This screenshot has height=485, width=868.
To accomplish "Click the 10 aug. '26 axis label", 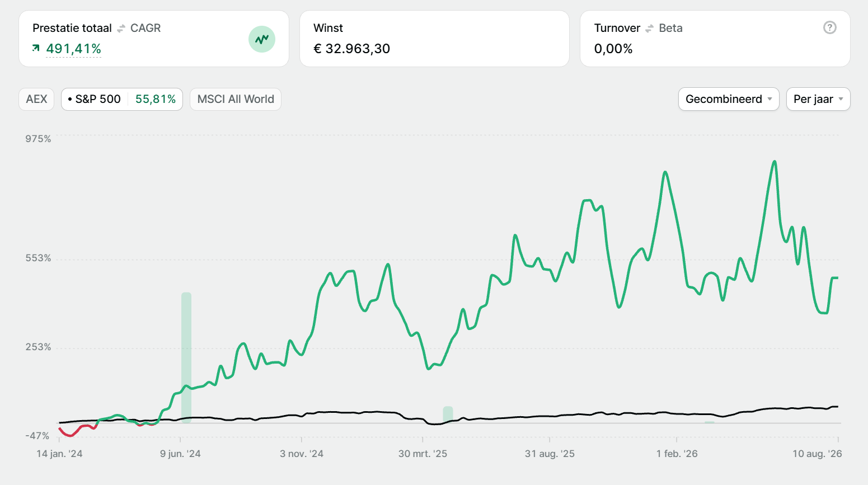I will 817,454.
